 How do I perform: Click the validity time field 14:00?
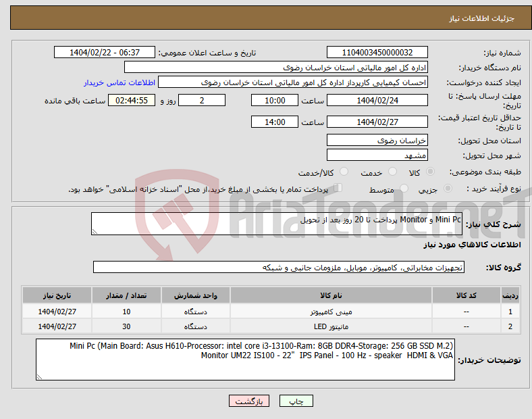[x=275, y=122]
